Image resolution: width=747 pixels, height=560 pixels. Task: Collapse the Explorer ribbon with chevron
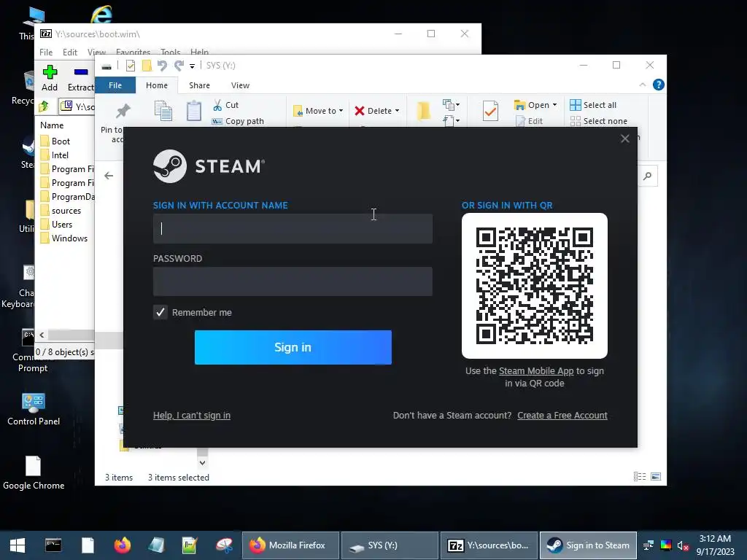coord(643,85)
